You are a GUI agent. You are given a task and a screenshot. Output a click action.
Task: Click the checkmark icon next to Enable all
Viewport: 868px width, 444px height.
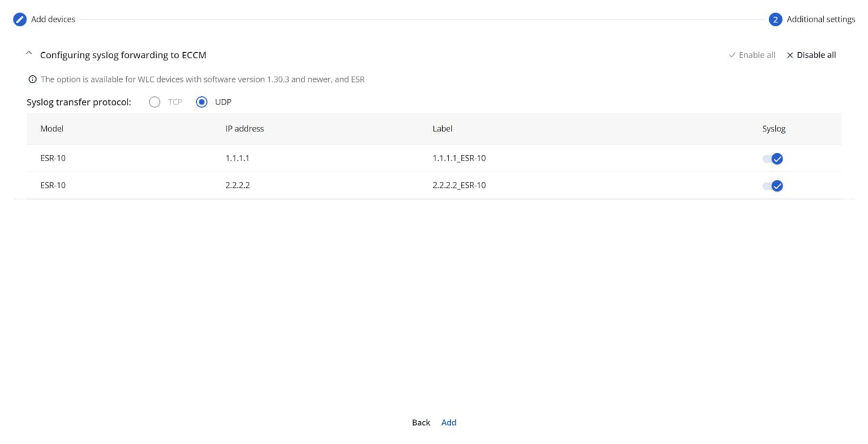732,55
